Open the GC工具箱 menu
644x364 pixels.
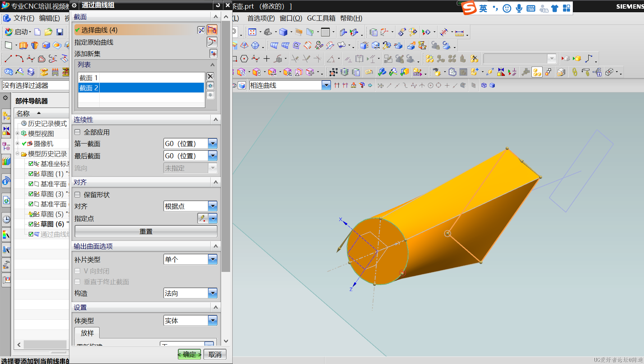click(x=321, y=18)
